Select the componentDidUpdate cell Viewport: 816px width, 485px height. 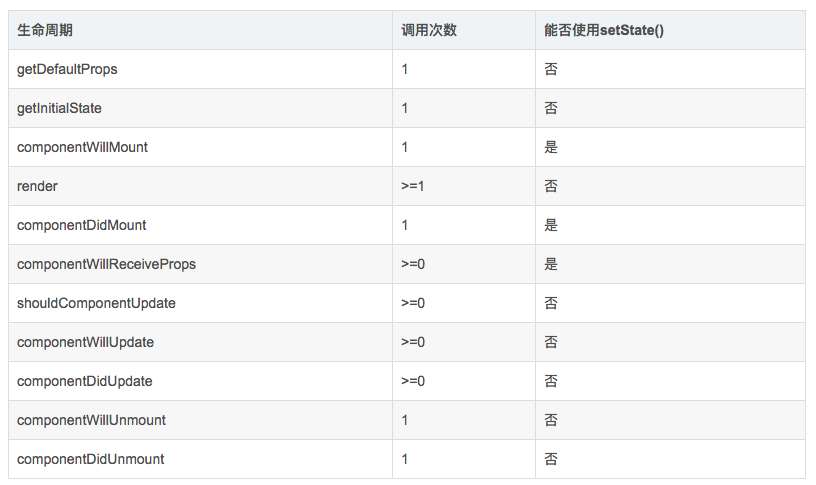(84, 381)
